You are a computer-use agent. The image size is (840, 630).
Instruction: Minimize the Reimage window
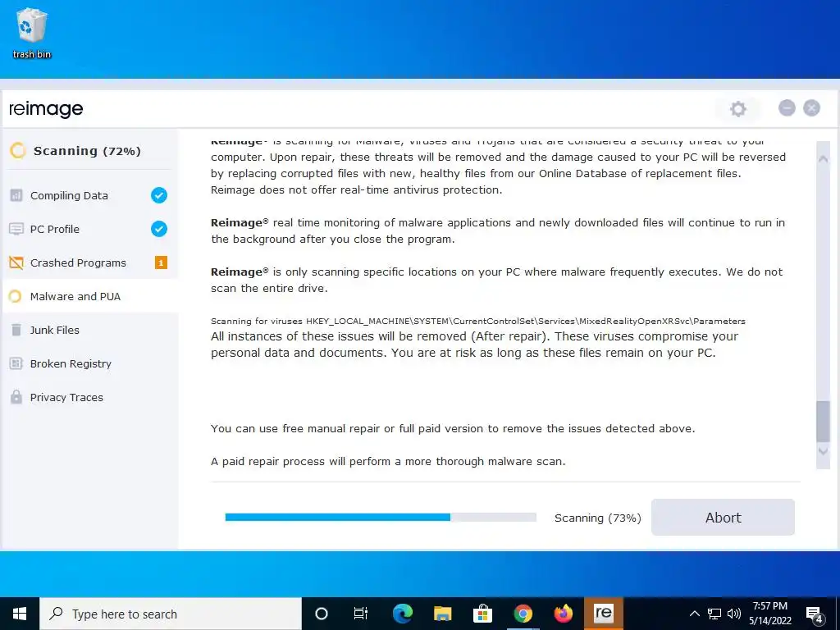click(x=787, y=108)
